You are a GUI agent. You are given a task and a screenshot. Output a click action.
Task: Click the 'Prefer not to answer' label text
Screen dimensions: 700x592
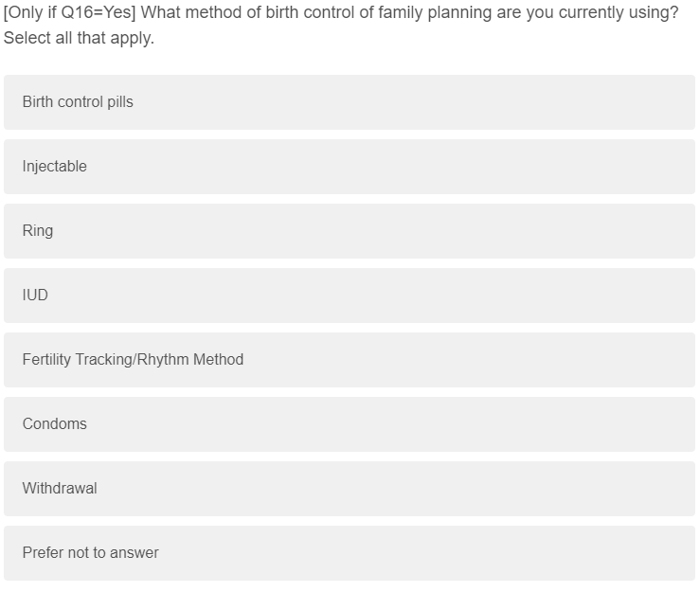click(91, 553)
